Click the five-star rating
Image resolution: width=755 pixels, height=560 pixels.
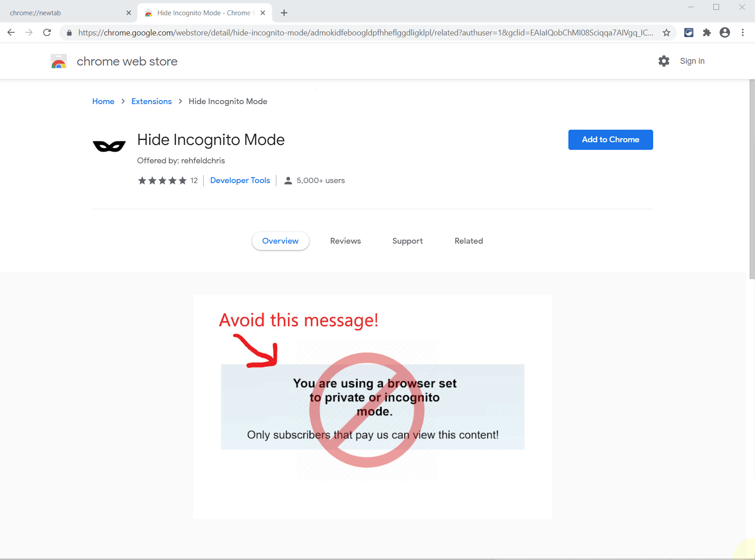click(162, 180)
